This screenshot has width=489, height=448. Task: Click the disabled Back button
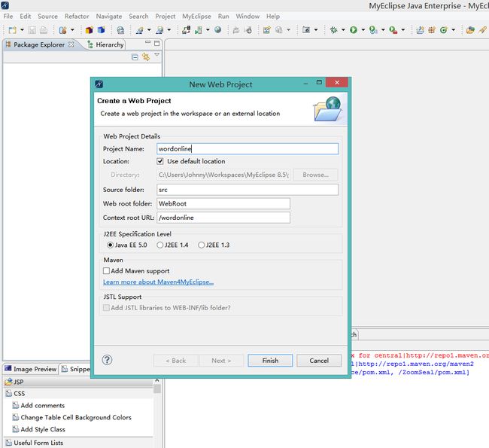click(x=175, y=361)
